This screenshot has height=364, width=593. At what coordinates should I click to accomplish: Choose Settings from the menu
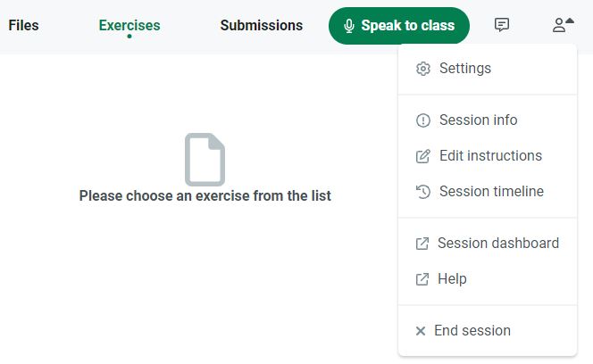(x=465, y=69)
